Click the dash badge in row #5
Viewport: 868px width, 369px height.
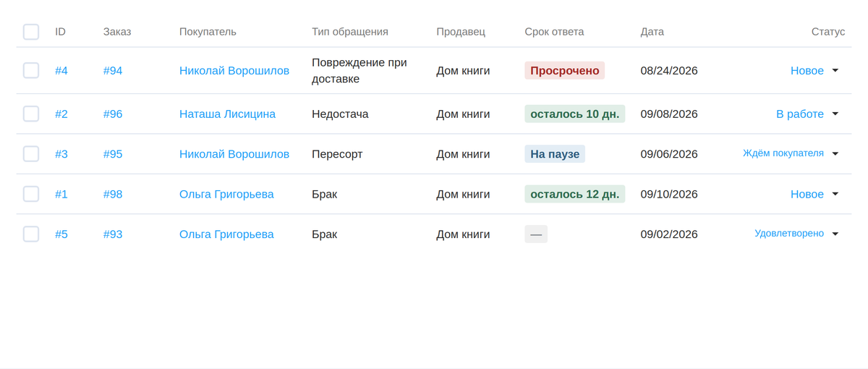coord(536,234)
